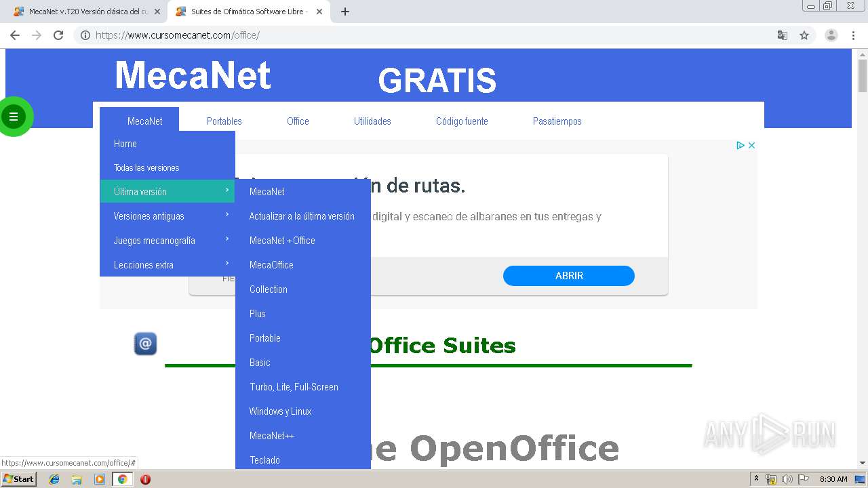The height and width of the screenshot is (488, 868).
Task: Click the page vertical scrollbar
Action: pos(863,258)
